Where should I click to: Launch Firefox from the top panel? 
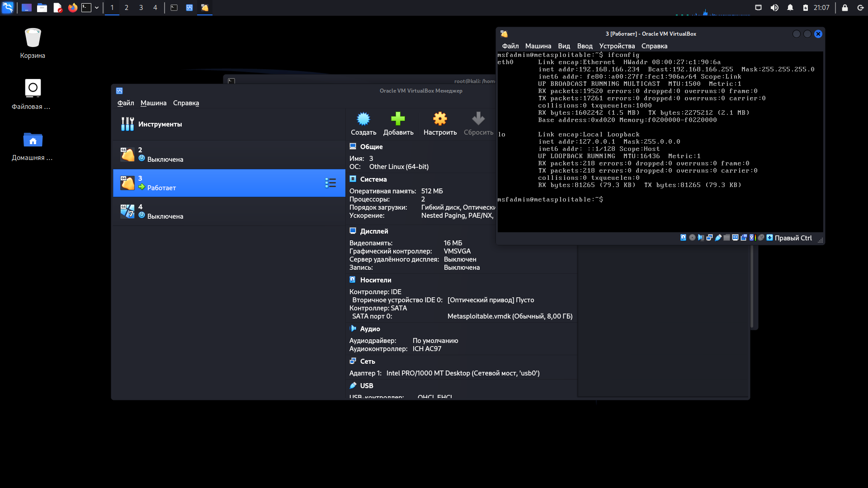pyautogui.click(x=73, y=8)
